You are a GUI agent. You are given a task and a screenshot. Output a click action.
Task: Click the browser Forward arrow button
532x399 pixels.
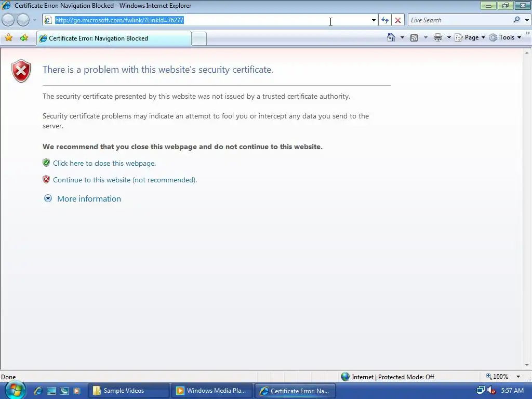[23, 20]
